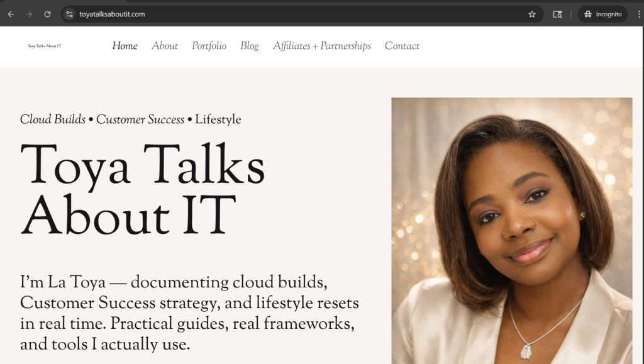Open the Google Lens search toolbar icon
The width and height of the screenshot is (644, 364).
point(557,14)
